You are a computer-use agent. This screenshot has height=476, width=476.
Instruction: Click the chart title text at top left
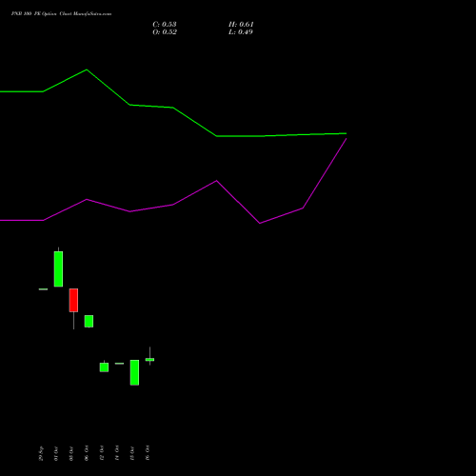[x=61, y=14]
